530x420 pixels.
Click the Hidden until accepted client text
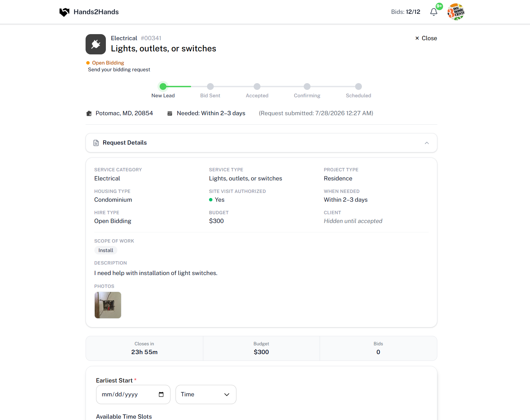point(353,221)
